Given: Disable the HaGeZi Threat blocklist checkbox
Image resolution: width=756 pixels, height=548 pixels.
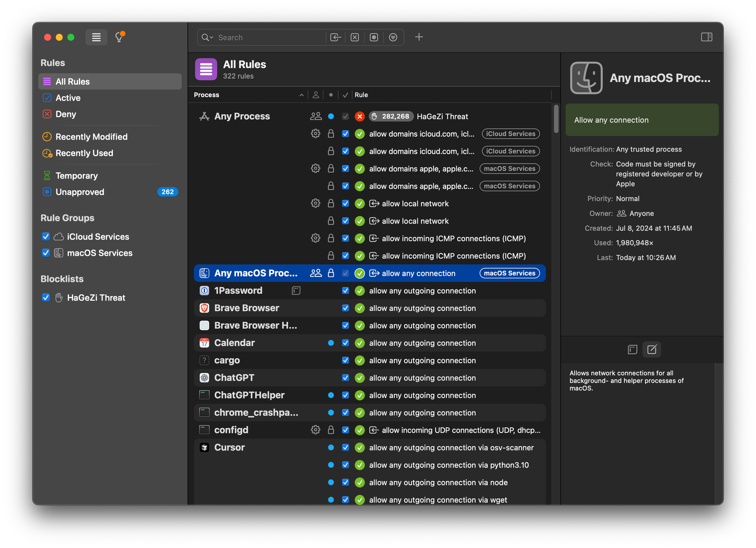Looking at the screenshot, I should click(x=46, y=298).
